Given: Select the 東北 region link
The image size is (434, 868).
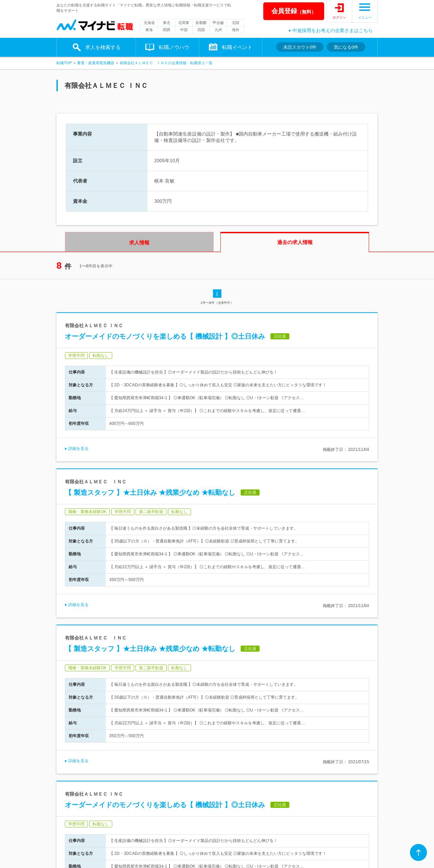Looking at the screenshot, I should coord(166,23).
